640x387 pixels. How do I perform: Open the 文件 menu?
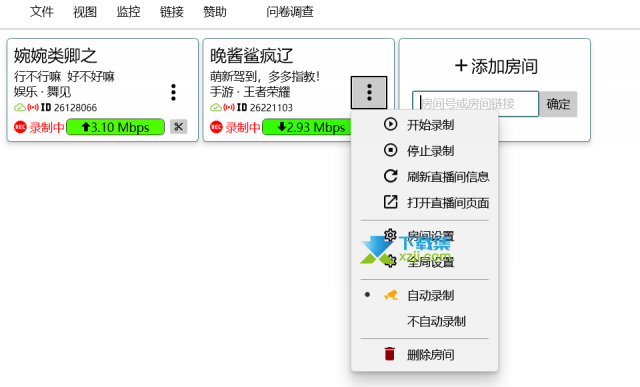[42, 12]
